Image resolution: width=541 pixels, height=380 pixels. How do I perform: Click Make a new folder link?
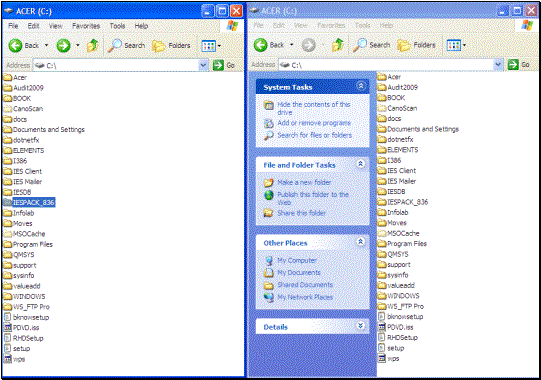pos(304,182)
